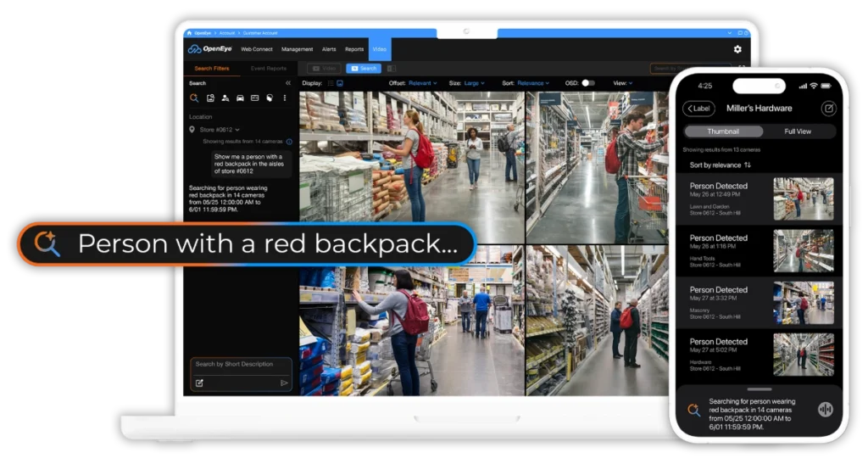The width and height of the screenshot is (868, 464).
Task: Tap the Lawn and Garden result thumbnail on phone
Action: click(x=804, y=198)
